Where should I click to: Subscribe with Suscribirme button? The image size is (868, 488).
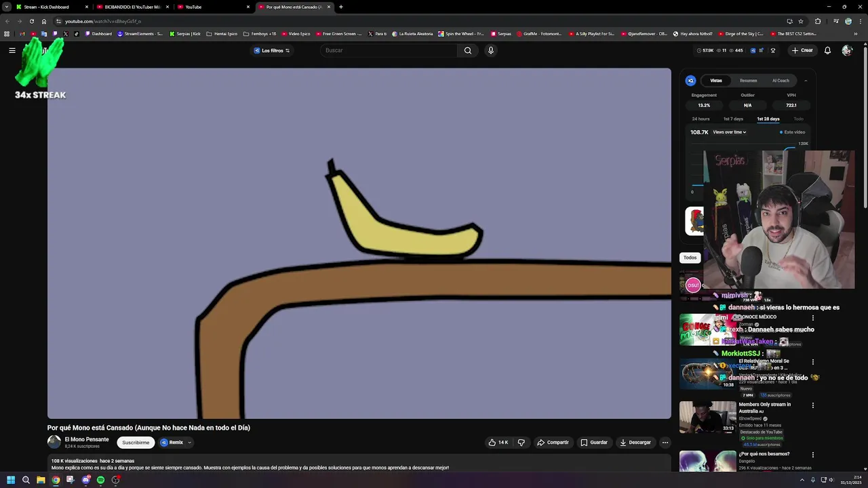coord(136,443)
